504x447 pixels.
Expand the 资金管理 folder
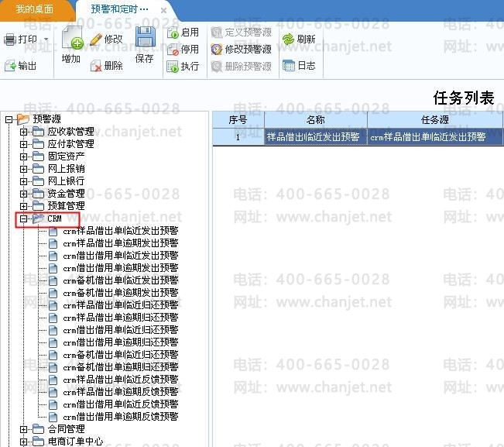[23, 194]
